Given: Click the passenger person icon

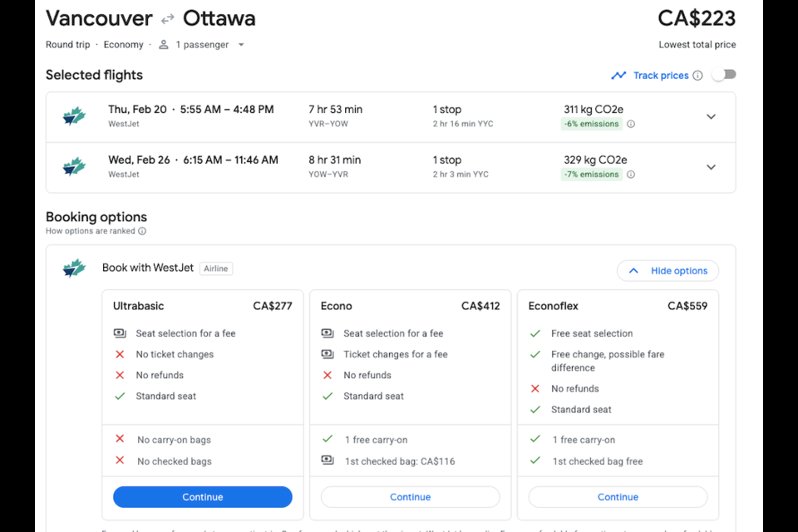Looking at the screenshot, I should tap(164, 45).
